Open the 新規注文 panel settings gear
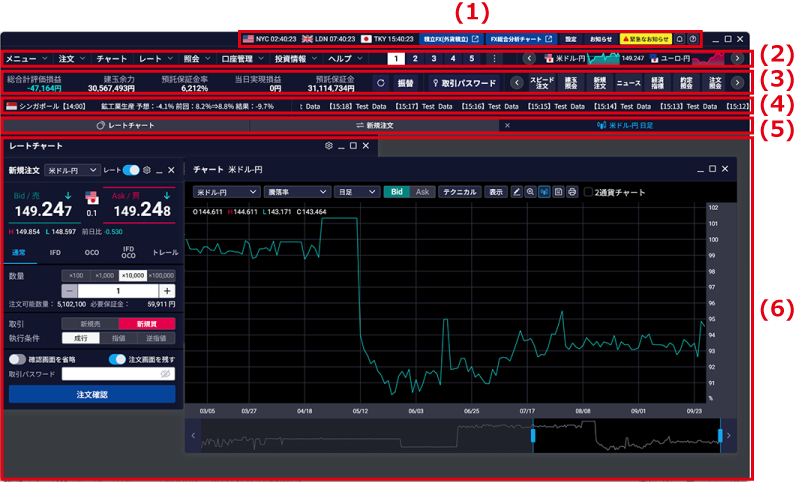796x482 pixels. click(x=147, y=171)
